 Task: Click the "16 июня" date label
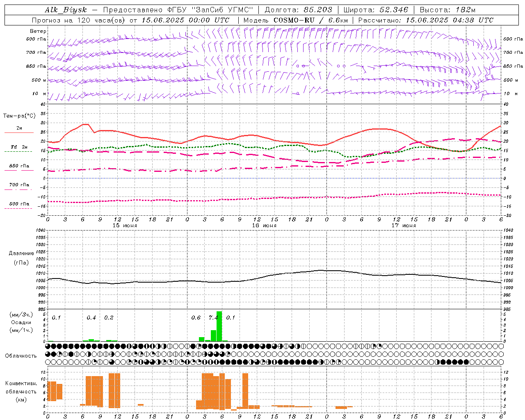coord(264,225)
